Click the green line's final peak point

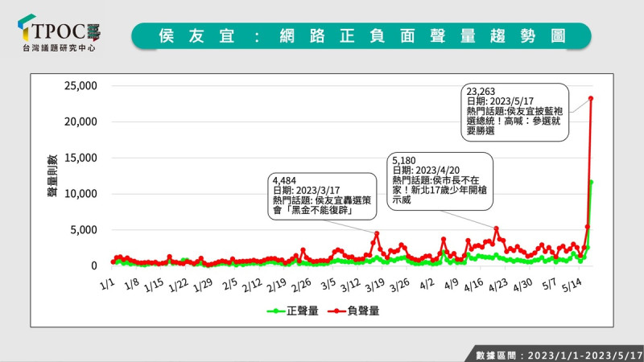[591, 182]
